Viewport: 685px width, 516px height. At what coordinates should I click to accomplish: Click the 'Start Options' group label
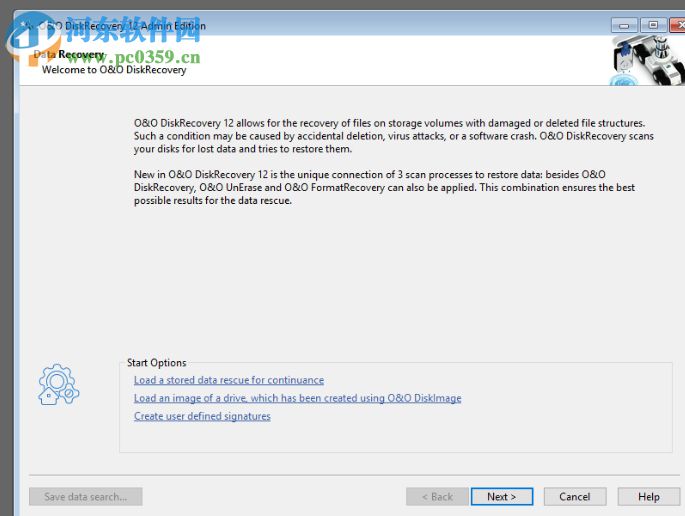coord(156,363)
